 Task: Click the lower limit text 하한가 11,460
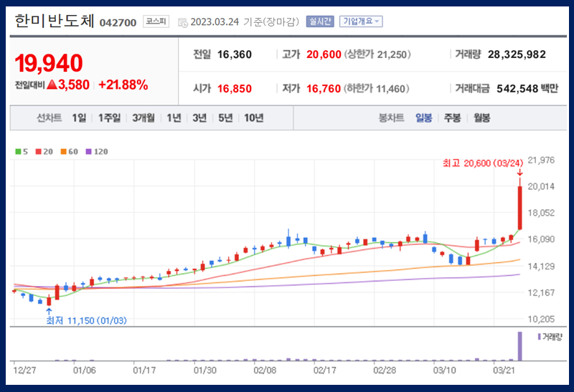point(376,88)
